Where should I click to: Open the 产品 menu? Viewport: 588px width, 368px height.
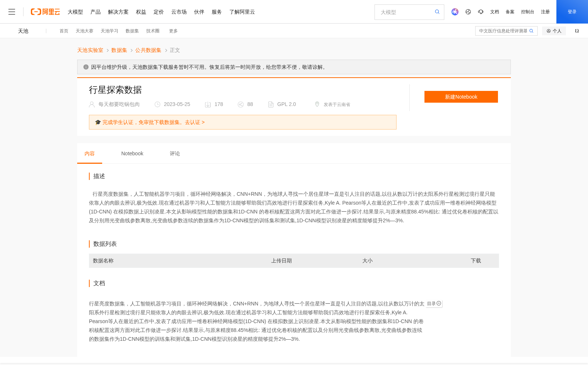tap(96, 12)
